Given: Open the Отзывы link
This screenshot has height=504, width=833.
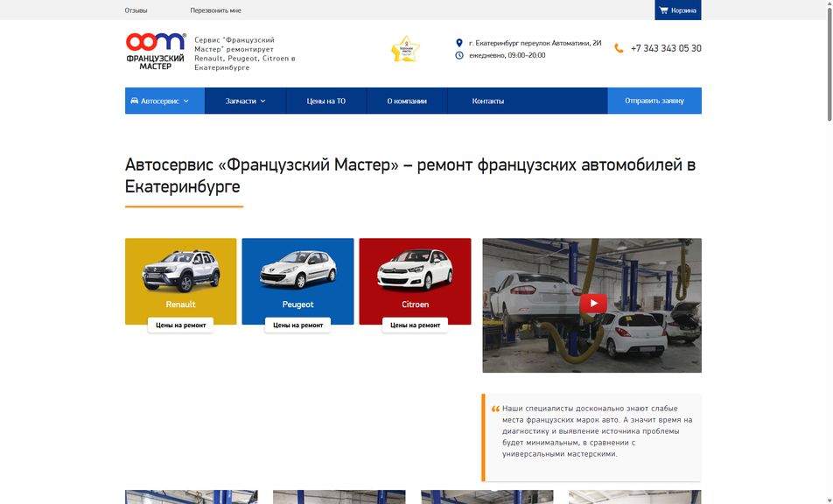Looking at the screenshot, I should coord(136,10).
